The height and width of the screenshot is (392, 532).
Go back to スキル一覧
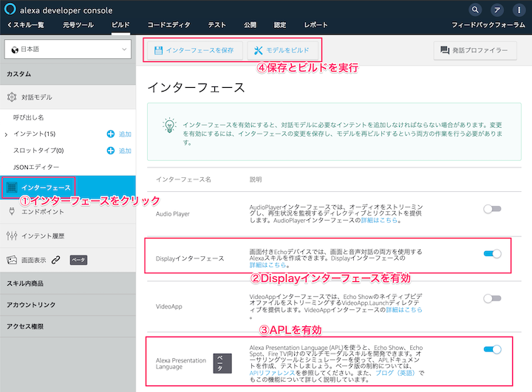click(x=25, y=25)
